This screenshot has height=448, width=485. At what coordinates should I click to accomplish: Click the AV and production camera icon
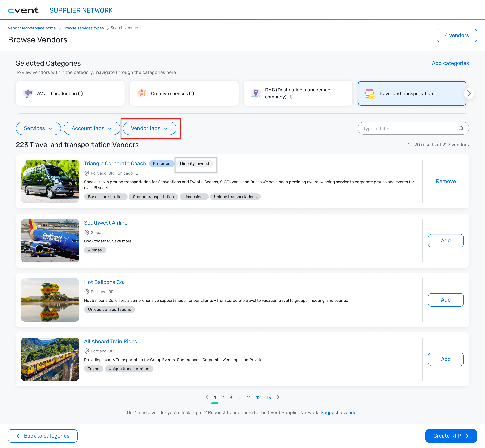(28, 93)
